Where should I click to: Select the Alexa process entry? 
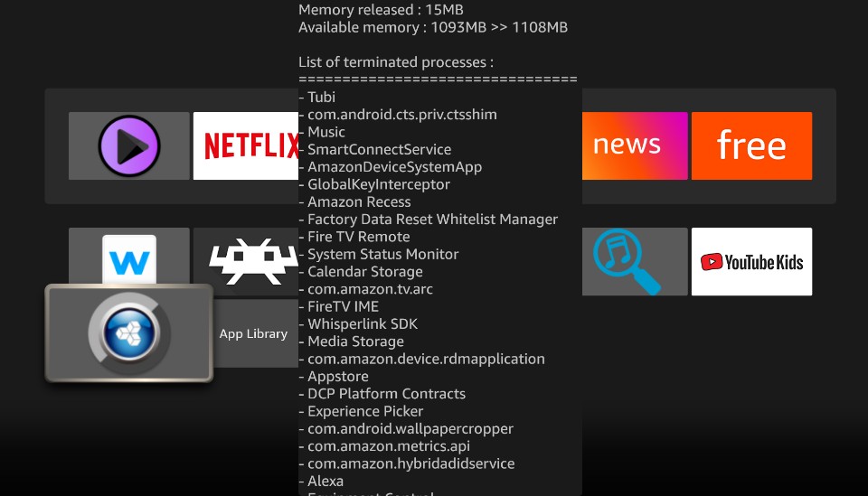[321, 481]
